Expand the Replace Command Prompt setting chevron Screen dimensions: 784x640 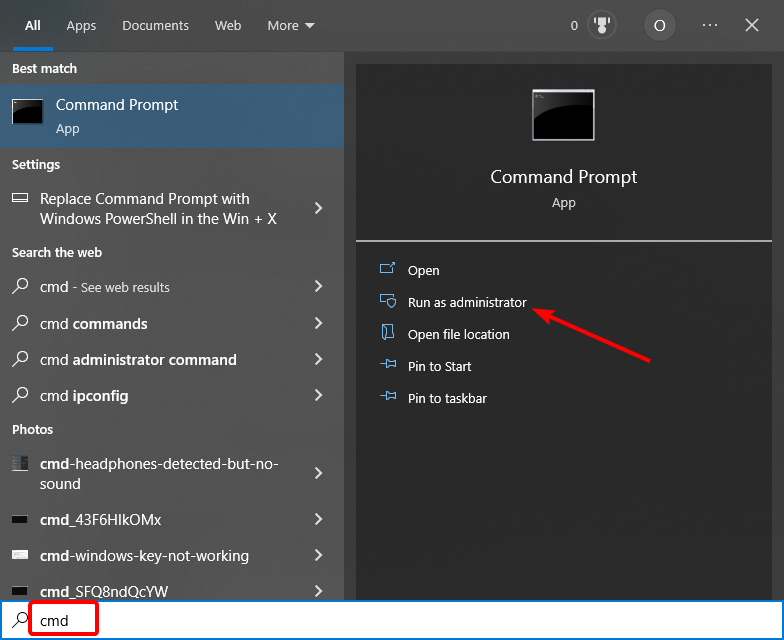318,208
